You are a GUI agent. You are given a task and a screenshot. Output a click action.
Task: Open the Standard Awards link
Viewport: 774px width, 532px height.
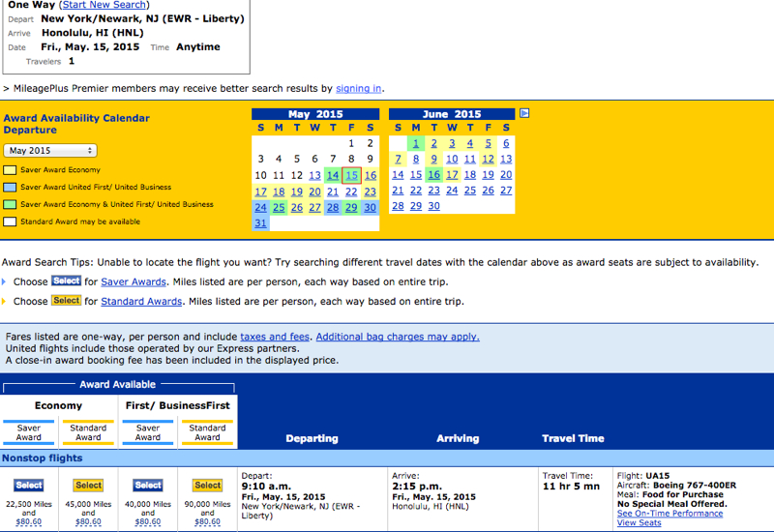point(141,301)
